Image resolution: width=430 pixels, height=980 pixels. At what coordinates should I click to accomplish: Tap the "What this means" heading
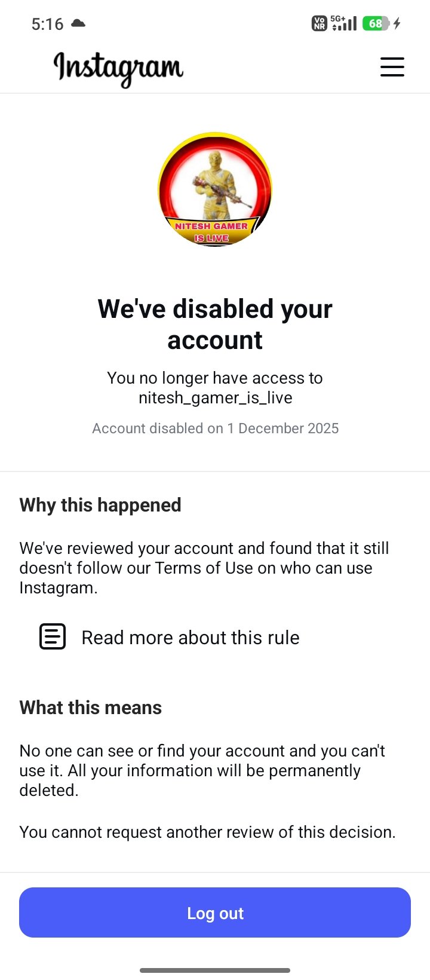point(91,708)
